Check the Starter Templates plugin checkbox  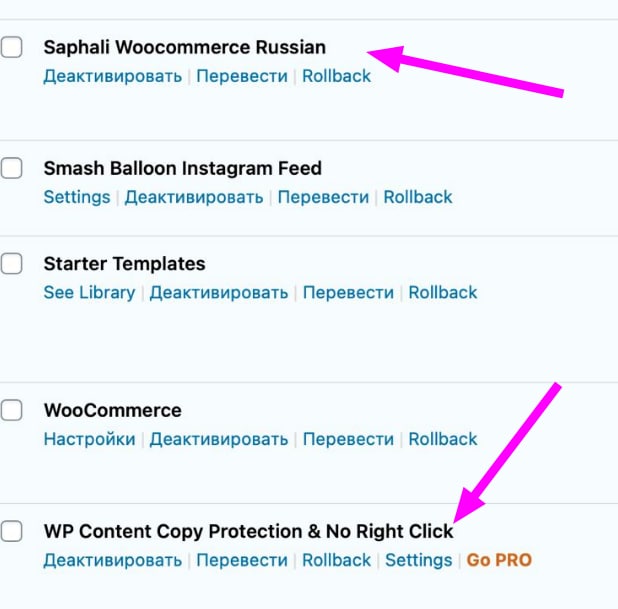11,264
